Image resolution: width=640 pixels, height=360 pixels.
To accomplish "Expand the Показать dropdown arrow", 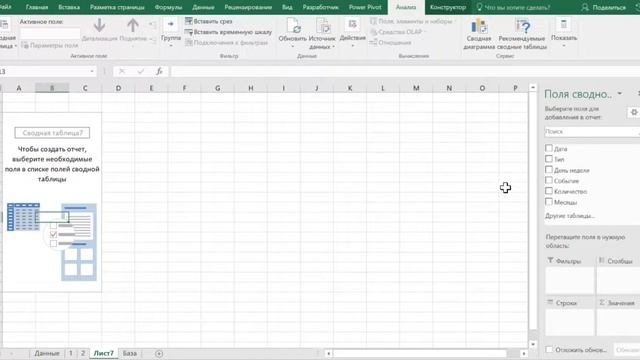I will (564, 45).
